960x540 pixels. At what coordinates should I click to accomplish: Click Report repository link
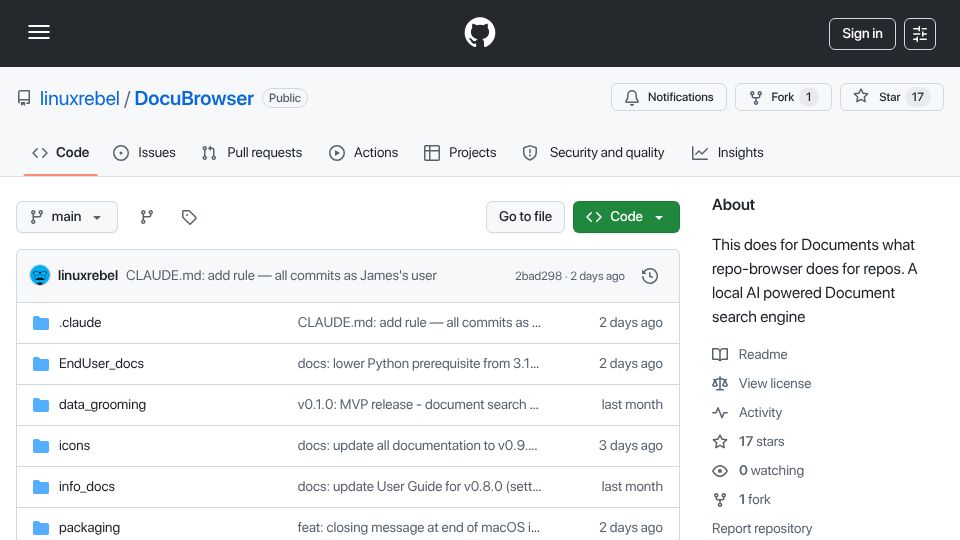click(x=762, y=528)
